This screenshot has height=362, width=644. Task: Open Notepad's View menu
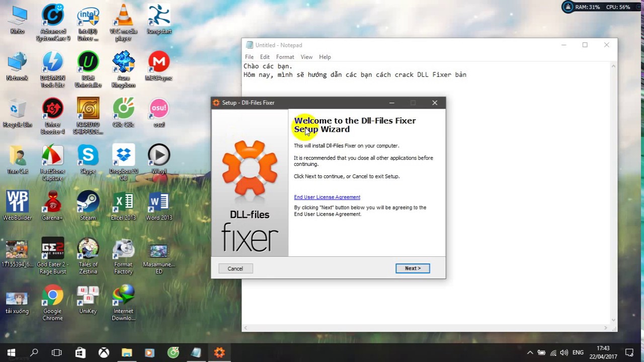click(306, 57)
